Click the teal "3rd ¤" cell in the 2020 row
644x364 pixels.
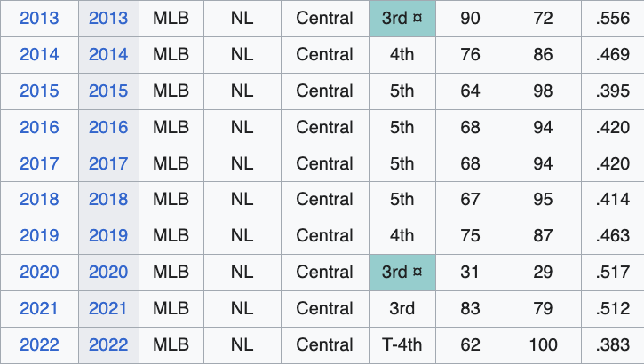click(402, 273)
